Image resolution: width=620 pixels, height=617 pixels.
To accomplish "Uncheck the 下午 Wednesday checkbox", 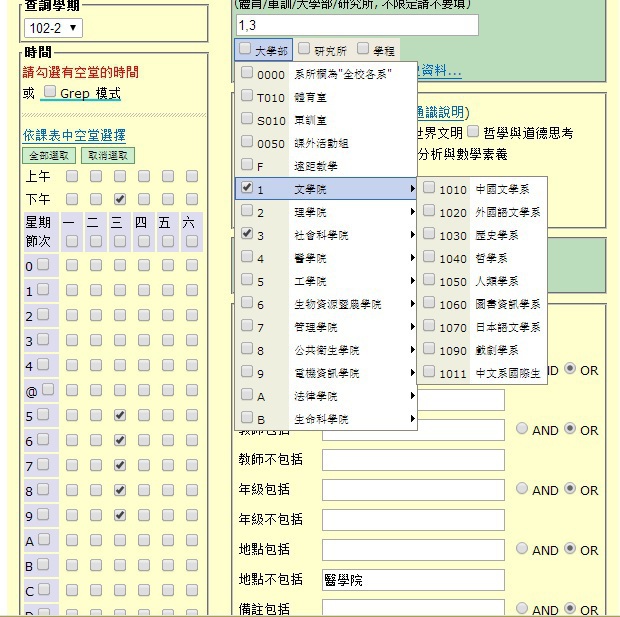I will point(120,199).
